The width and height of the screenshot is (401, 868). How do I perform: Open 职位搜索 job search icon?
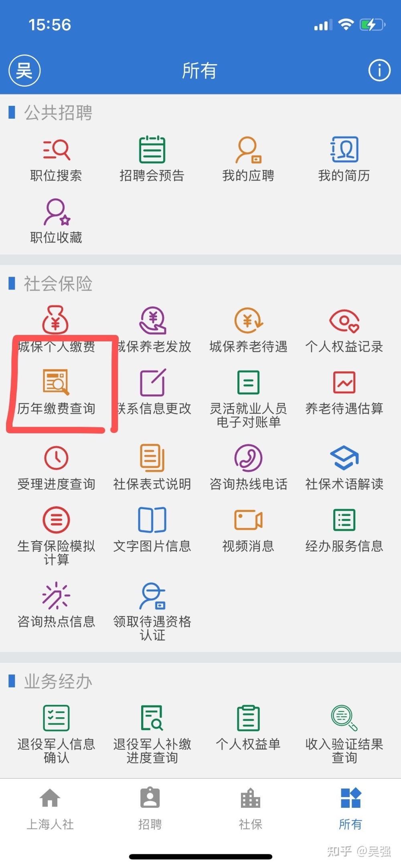56,150
